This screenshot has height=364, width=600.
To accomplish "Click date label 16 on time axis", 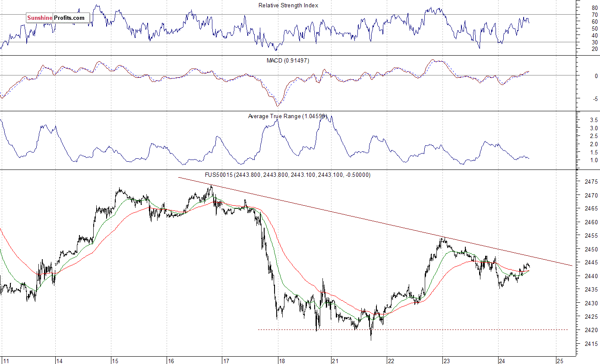I will coord(171,361).
